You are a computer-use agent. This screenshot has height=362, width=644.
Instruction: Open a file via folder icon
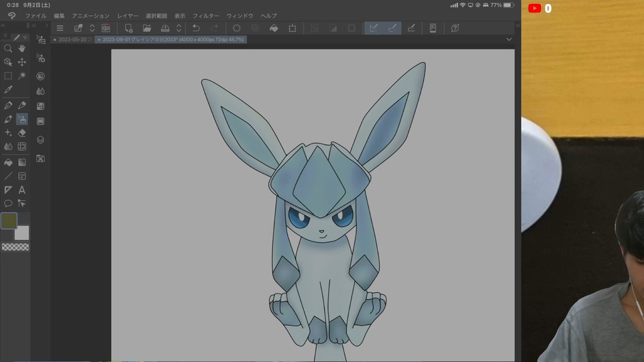click(x=147, y=28)
